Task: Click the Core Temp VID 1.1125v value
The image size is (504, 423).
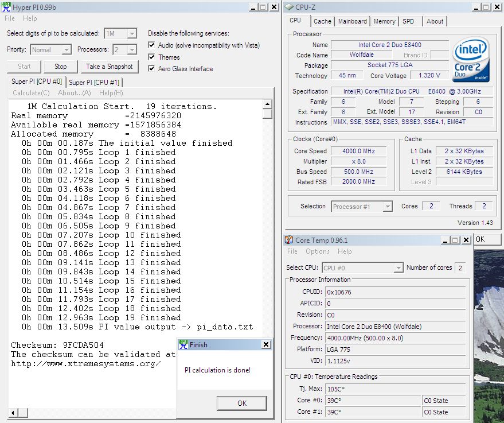Action: (x=396, y=361)
